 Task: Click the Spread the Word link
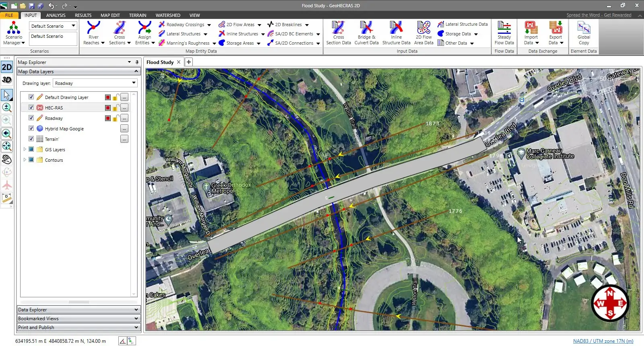tap(599, 15)
